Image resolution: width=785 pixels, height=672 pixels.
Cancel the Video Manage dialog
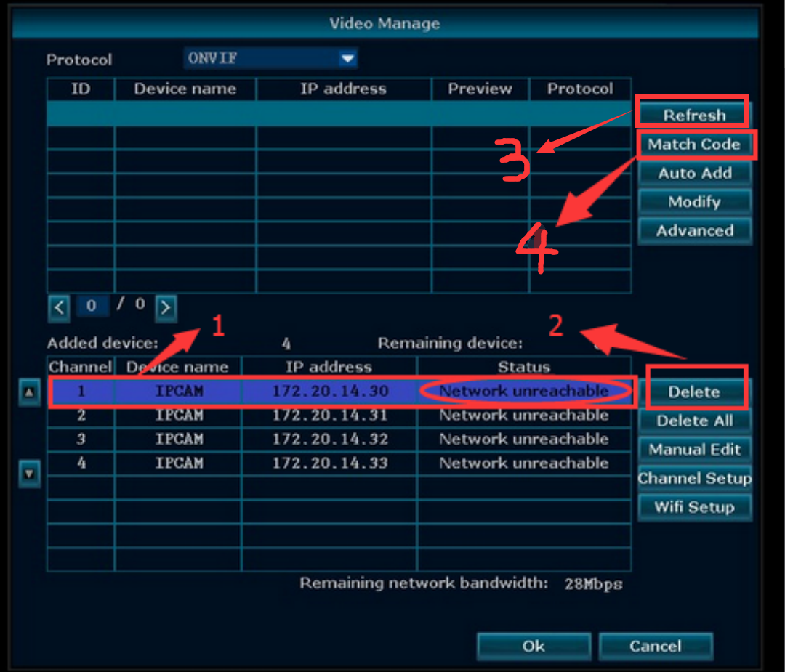click(656, 647)
